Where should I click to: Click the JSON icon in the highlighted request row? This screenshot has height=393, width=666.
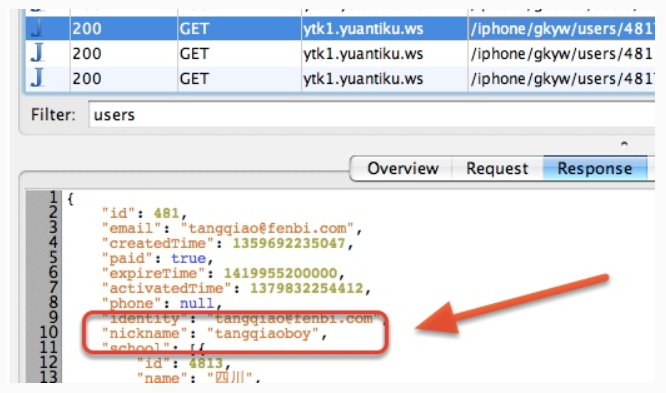pos(37,28)
